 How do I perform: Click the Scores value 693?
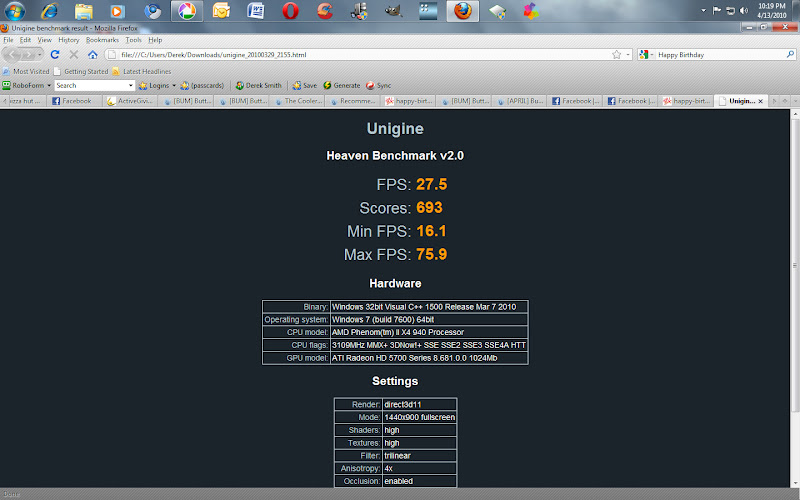pos(429,208)
